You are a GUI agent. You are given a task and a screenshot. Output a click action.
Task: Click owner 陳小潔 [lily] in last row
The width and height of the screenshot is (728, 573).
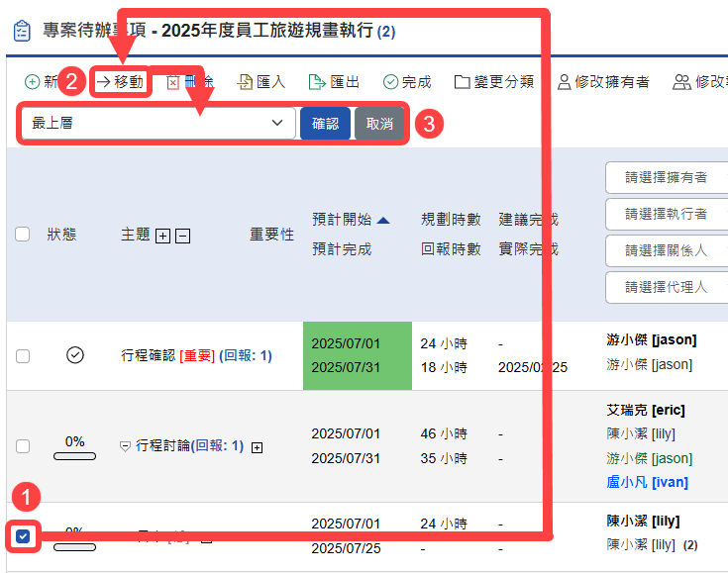[x=643, y=521]
